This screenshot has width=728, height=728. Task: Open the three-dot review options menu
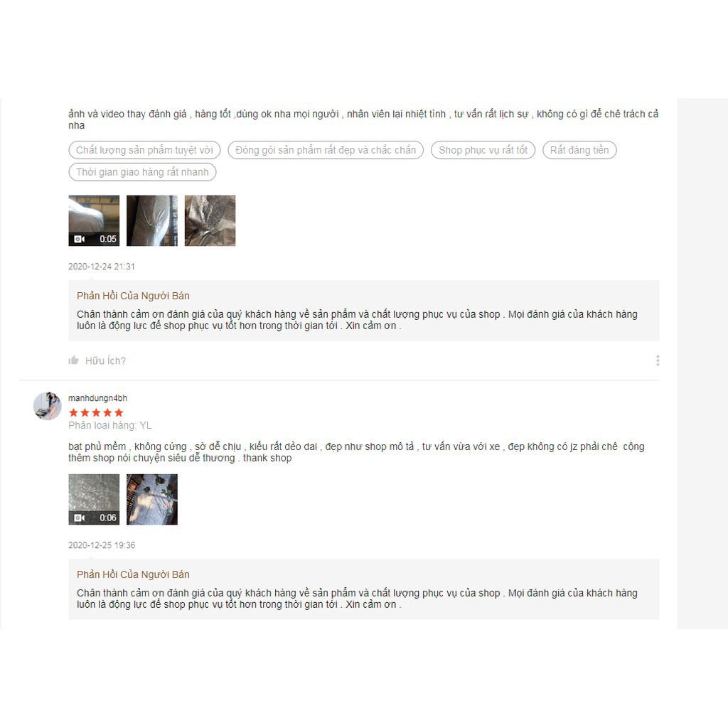coord(658,360)
